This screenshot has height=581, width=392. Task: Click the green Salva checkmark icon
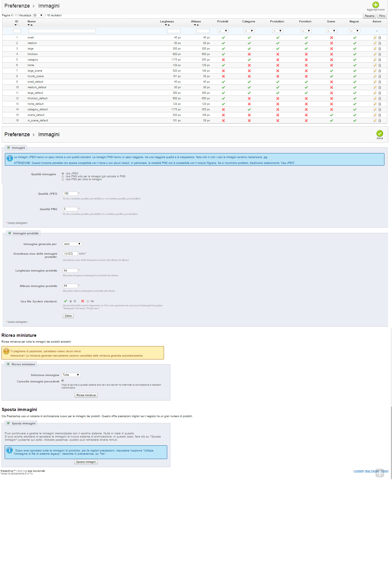[x=380, y=133]
